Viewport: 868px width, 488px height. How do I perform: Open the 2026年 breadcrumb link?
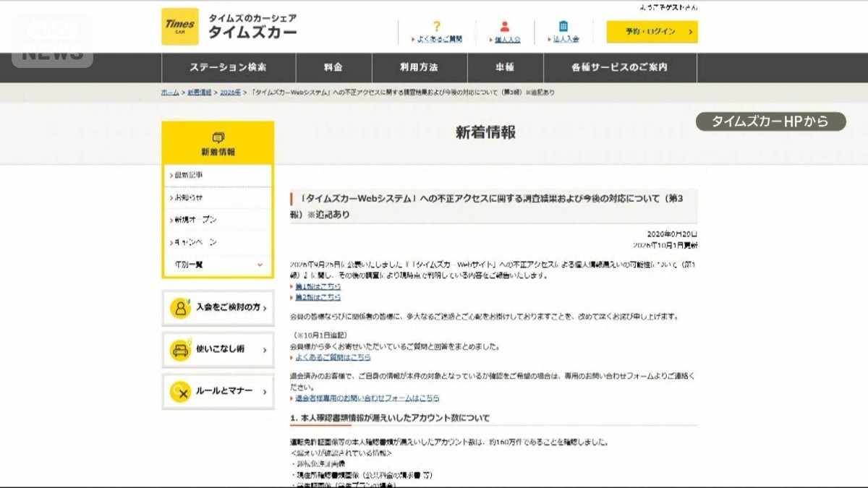pos(230,93)
